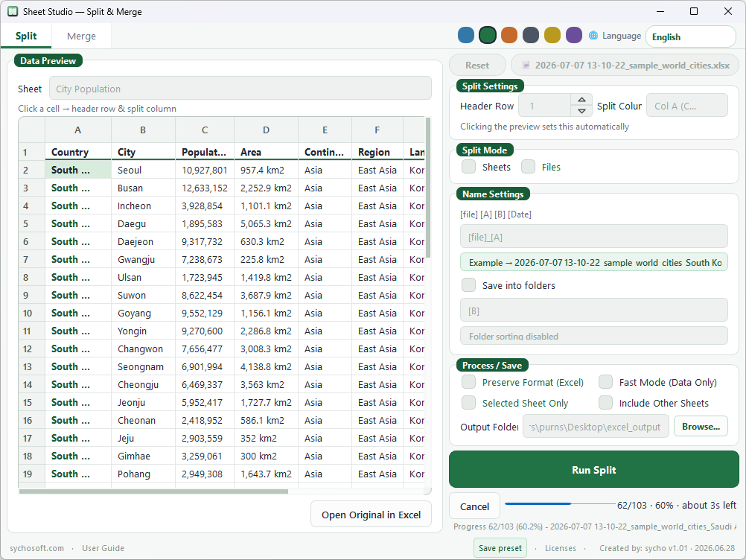
Task: Click the file name template input field
Action: [593, 237]
